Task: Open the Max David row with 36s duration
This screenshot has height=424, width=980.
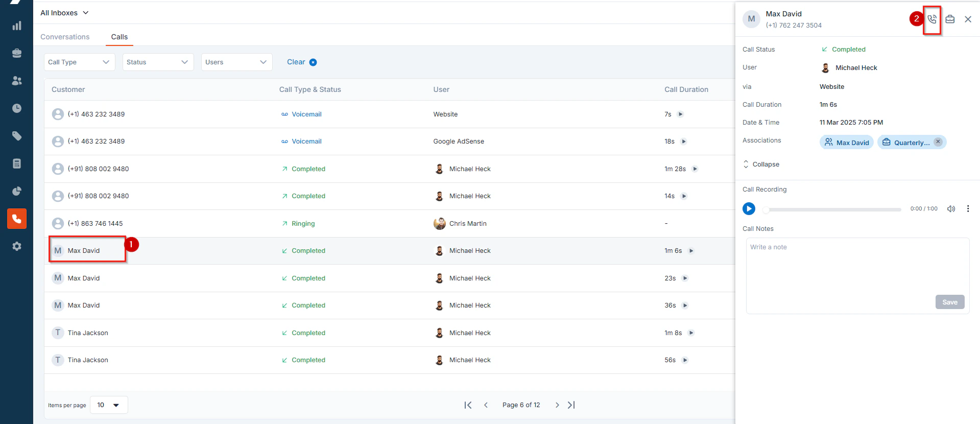Action: coord(390,305)
